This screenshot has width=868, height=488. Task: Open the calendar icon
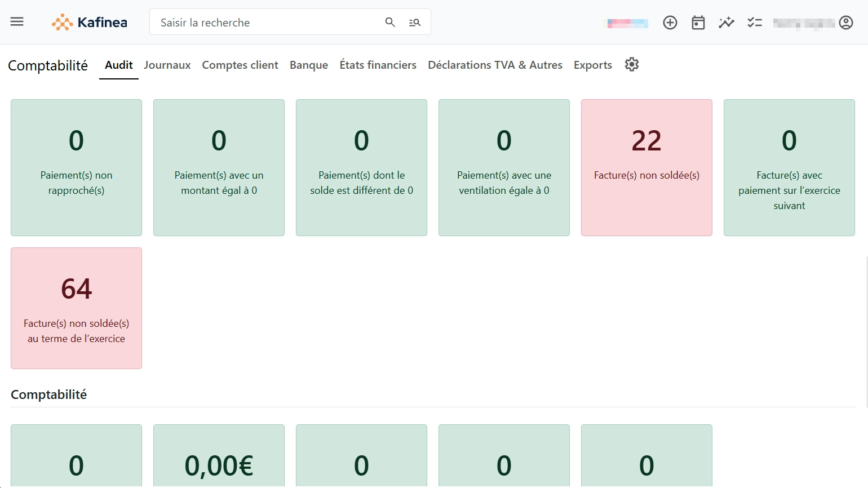click(698, 22)
